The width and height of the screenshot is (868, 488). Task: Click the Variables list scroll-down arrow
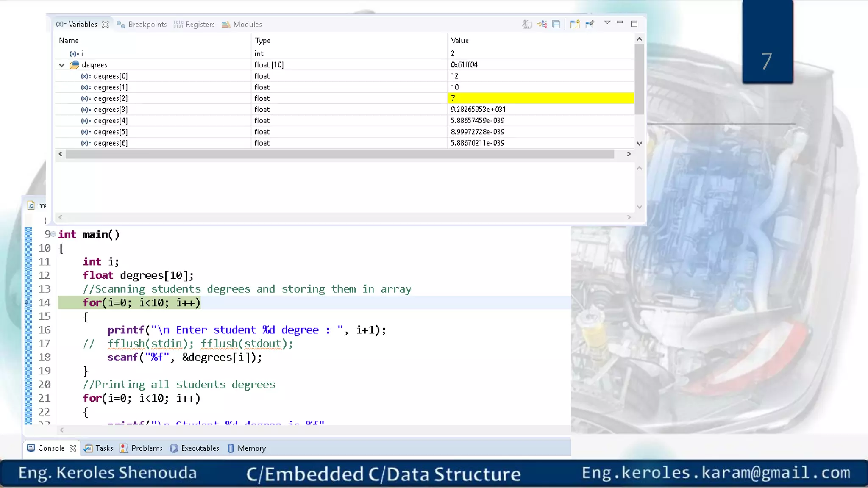coord(639,144)
